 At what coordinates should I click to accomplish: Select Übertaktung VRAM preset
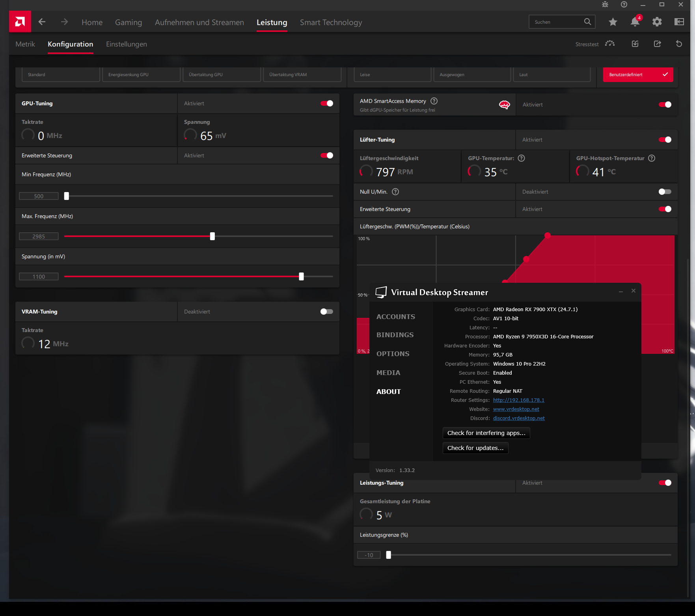(302, 75)
